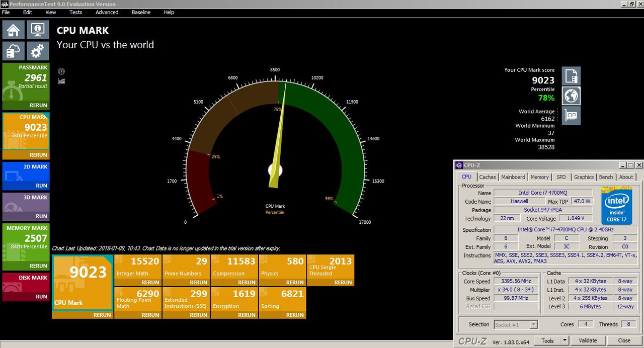The height and width of the screenshot is (348, 644).
Task: Rerun the Floating Point Math test
Action: pyautogui.click(x=150, y=315)
